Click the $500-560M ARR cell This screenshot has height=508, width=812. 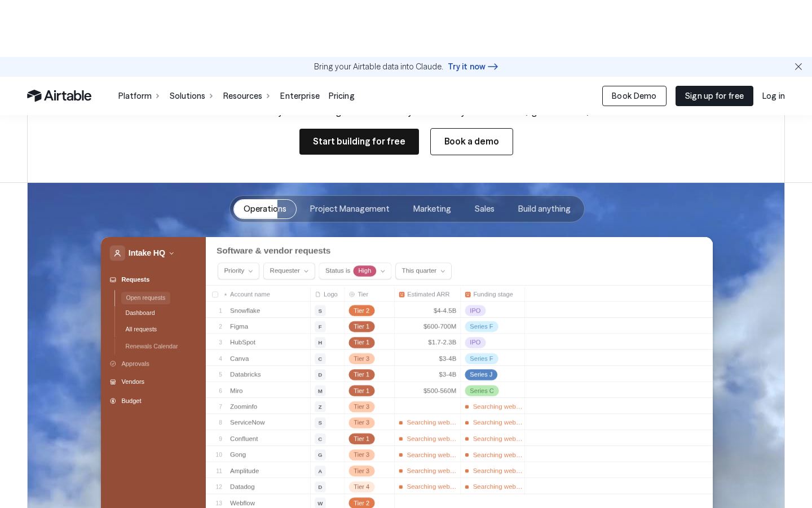[440, 391]
